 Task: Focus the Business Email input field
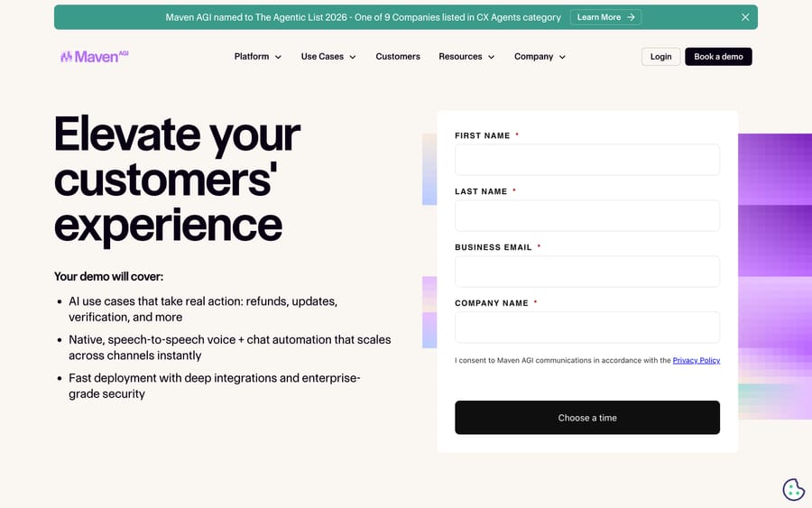[x=587, y=272]
